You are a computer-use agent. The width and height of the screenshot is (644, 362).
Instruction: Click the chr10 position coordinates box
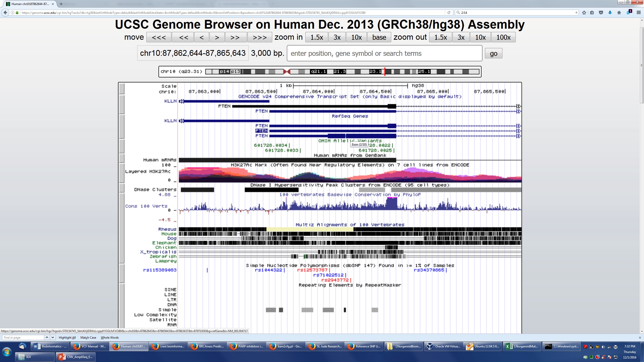click(193, 53)
